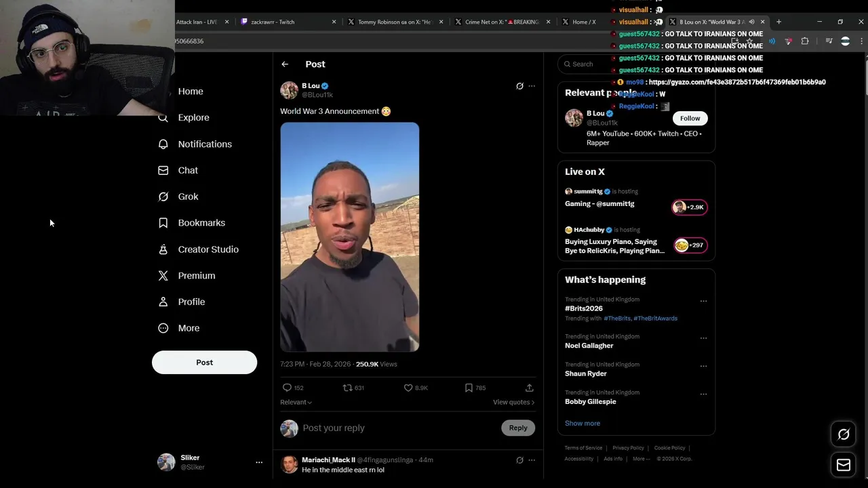Viewport: 868px width, 488px height.
Task: Switch to Crime Net on X tab
Action: [502, 22]
